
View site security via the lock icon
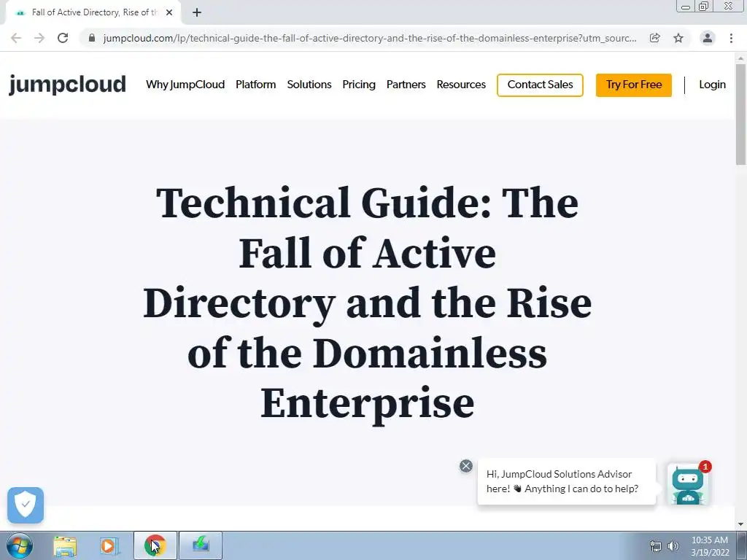(92, 38)
